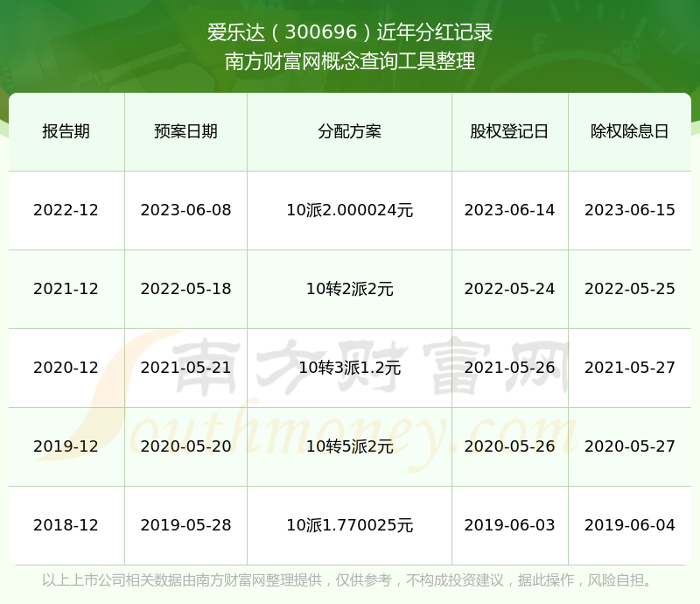Click ex-dividend date 2023-06-15
Image resolution: width=700 pixels, height=604 pixels.
pyautogui.click(x=629, y=210)
